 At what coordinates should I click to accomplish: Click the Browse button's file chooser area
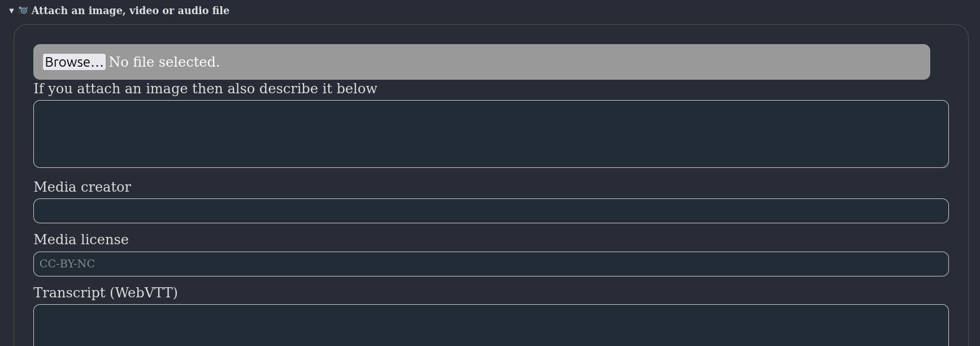tap(73, 62)
